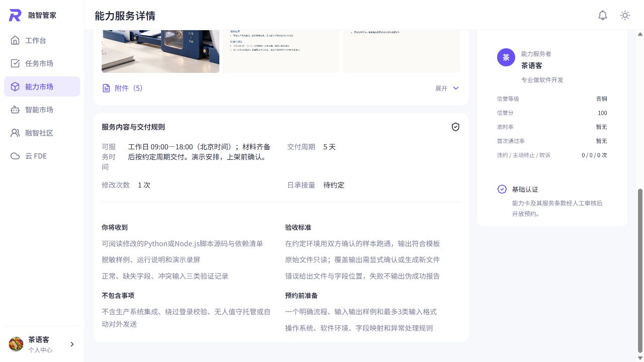Click the 任务市场 checklist icon
This screenshot has height=362, width=644.
(x=15, y=63)
